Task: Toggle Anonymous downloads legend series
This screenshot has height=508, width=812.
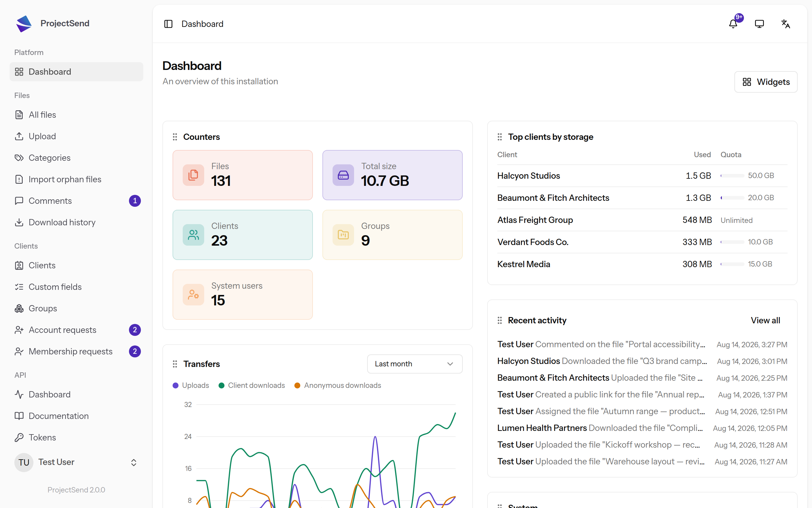Action: [338, 385]
